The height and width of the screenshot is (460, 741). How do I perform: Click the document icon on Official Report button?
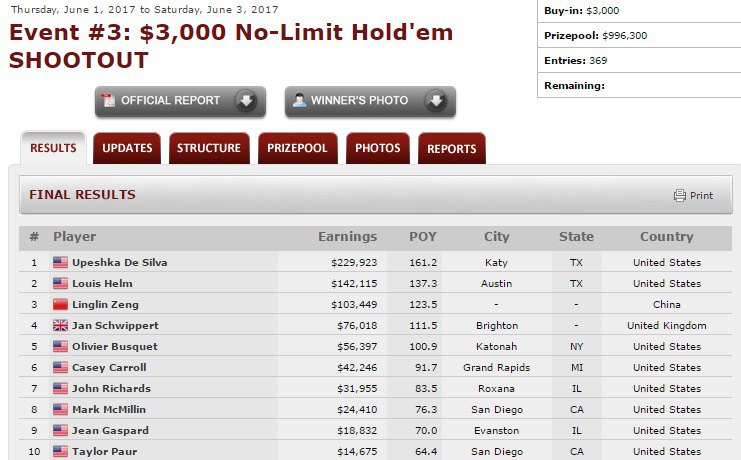click(108, 101)
